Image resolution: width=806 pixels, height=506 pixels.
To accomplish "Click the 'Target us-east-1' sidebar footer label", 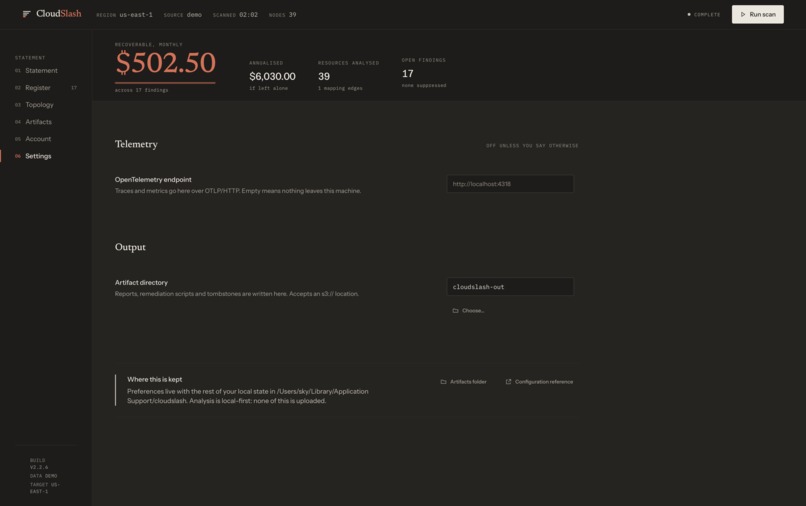I will tap(45, 488).
